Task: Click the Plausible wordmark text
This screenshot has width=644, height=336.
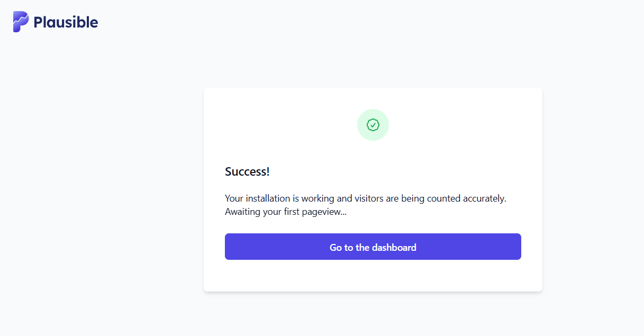Action: [66, 22]
